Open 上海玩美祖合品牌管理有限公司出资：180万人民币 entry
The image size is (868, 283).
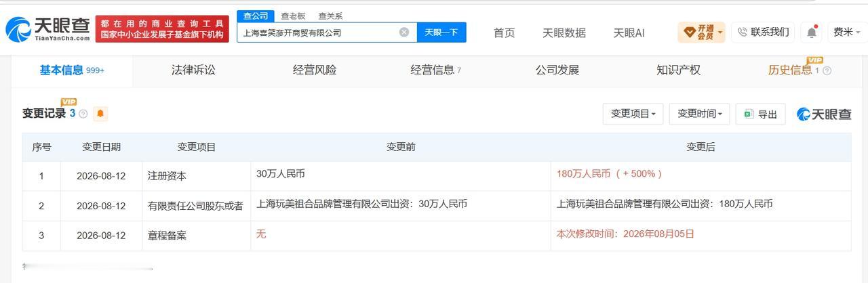pyautogui.click(x=665, y=204)
